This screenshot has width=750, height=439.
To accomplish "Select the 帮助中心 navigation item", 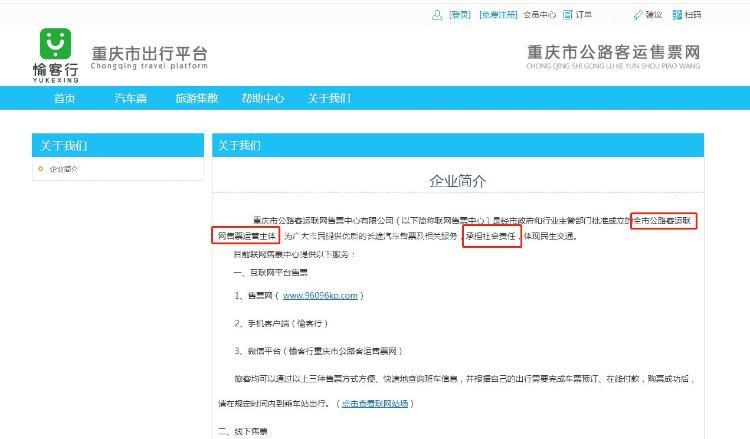I will coord(263,98).
